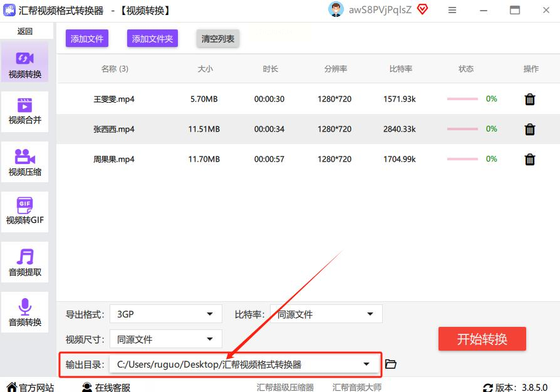Viewport: 560px width, 392px height.
Task: Click the bitrate 1704.99k
Action: [x=399, y=159]
